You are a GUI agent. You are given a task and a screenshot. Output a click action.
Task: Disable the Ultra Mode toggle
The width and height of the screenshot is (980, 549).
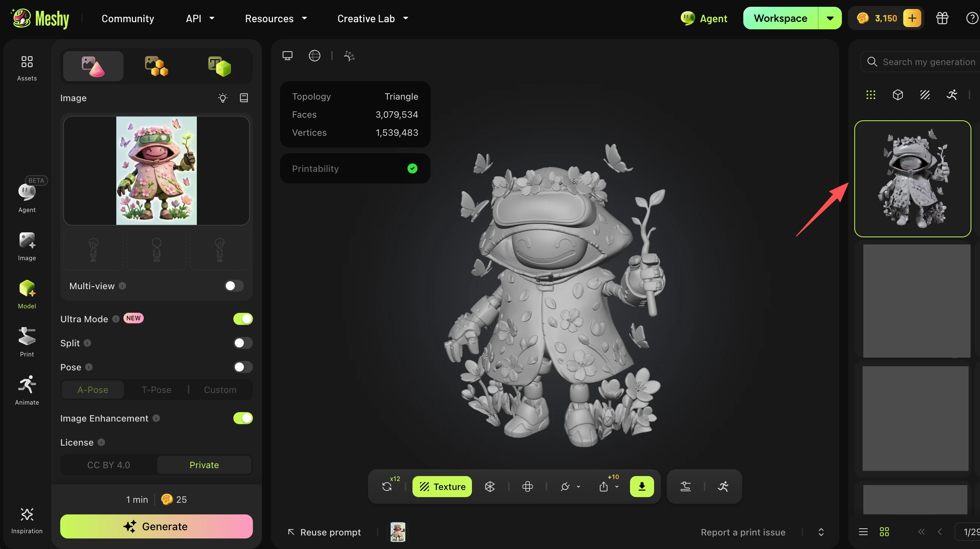243,319
